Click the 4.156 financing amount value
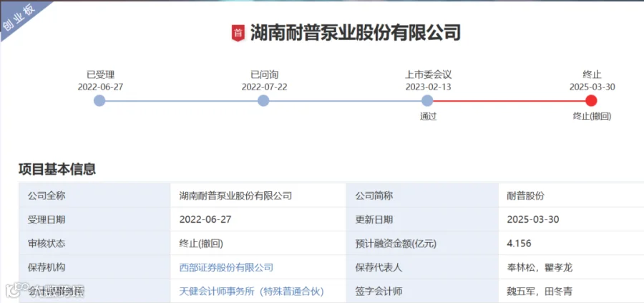The image size is (644, 303). pyautogui.click(x=519, y=244)
